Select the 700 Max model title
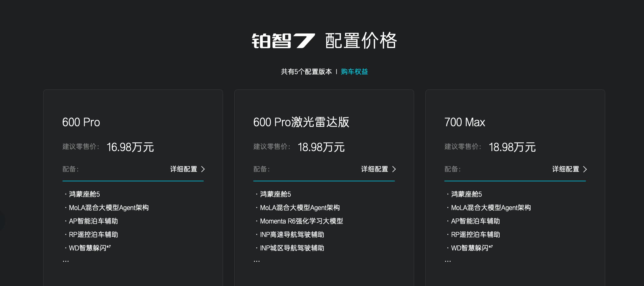This screenshot has width=644, height=286. 465,122
